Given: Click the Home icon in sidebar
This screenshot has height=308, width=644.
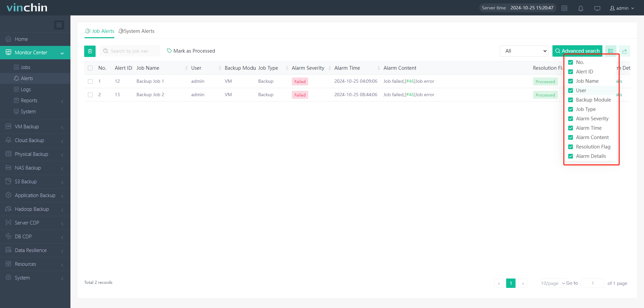Looking at the screenshot, I should pyautogui.click(x=9, y=39).
